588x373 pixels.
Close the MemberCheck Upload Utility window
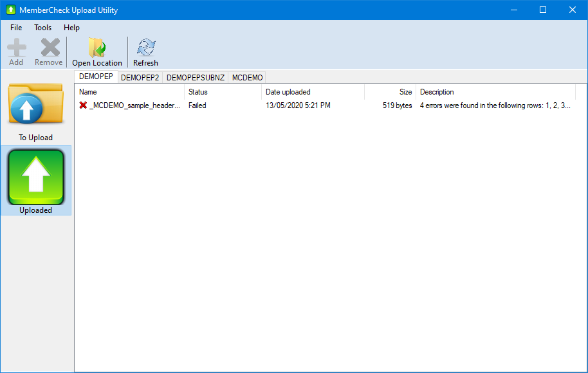pyautogui.click(x=573, y=10)
